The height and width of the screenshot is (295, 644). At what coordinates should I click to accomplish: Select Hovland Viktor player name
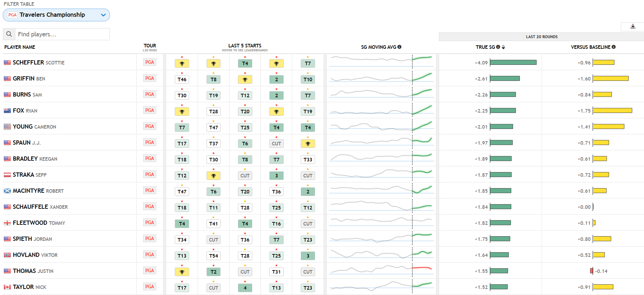[x=35, y=255]
